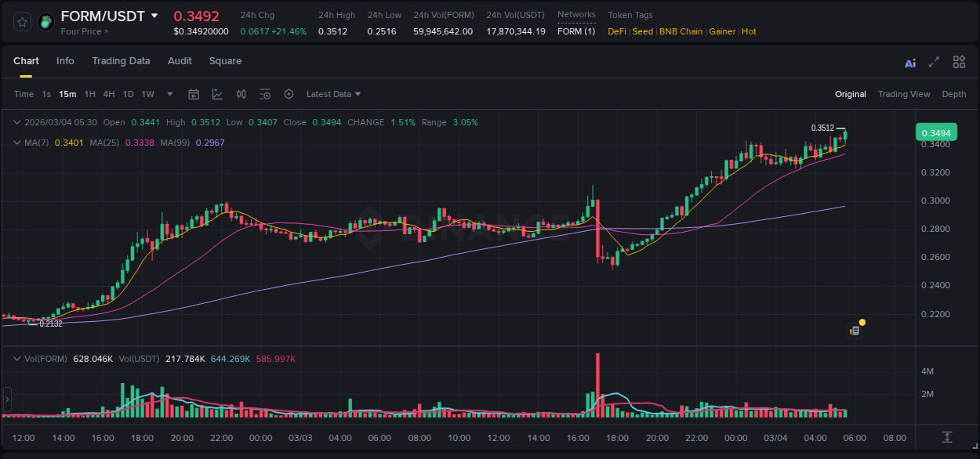Screen dimensions: 980x459
Task: Collapse the MA indicator row chevron
Action: coord(17,143)
